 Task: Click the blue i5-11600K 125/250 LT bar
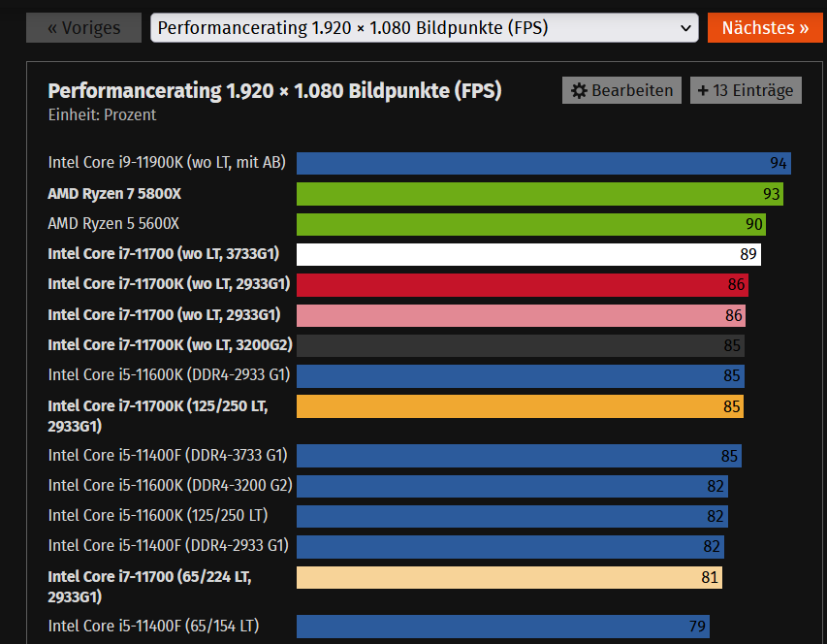coord(512,516)
